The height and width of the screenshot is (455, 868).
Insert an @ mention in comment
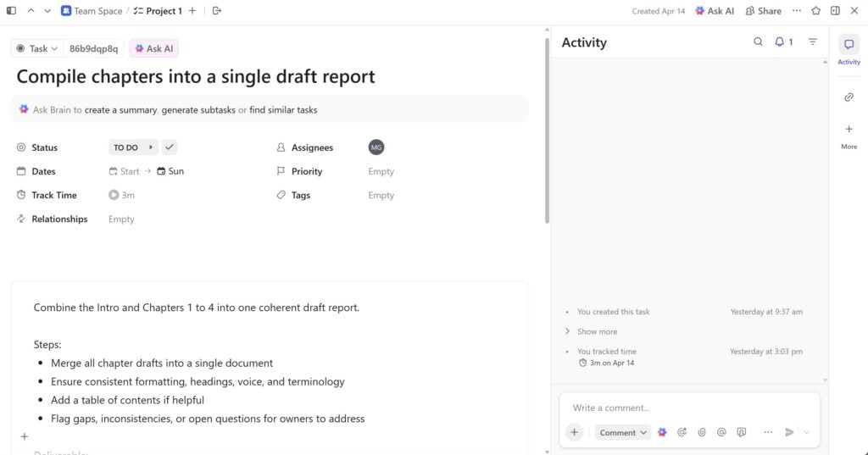click(x=721, y=432)
